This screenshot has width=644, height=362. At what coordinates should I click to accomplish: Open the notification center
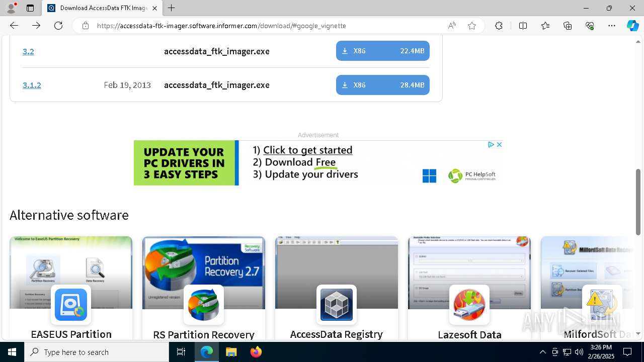point(627,352)
